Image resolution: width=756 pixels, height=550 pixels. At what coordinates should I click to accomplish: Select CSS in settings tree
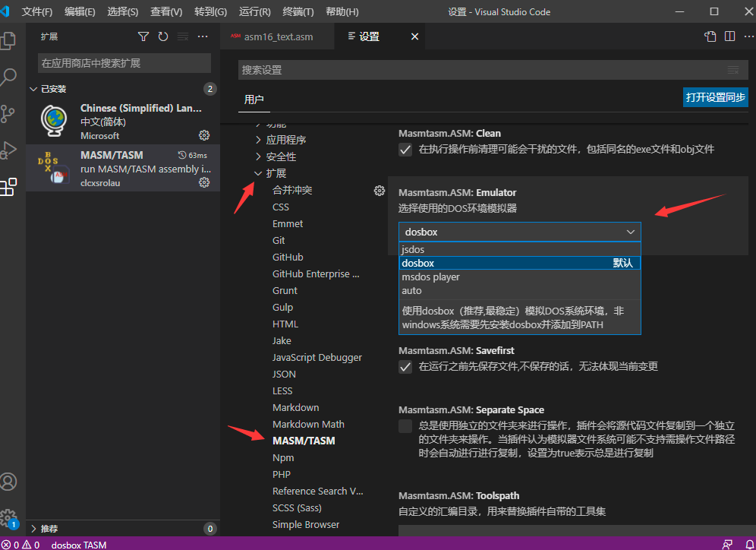pos(281,207)
